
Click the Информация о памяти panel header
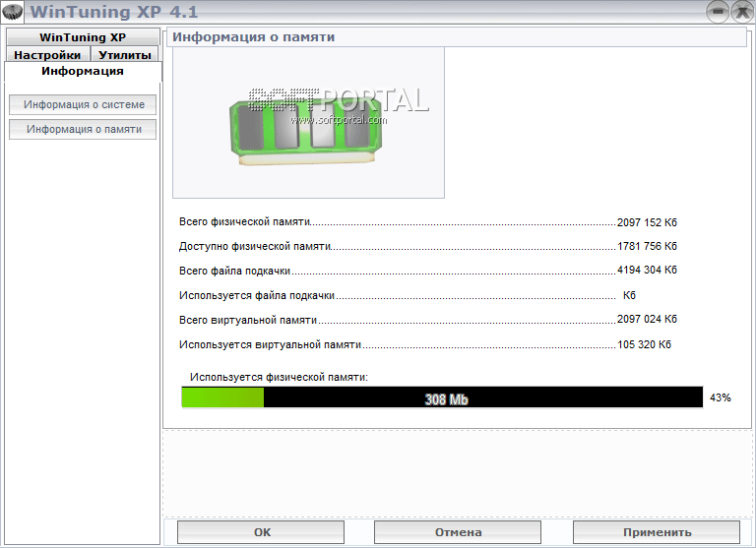click(456, 37)
